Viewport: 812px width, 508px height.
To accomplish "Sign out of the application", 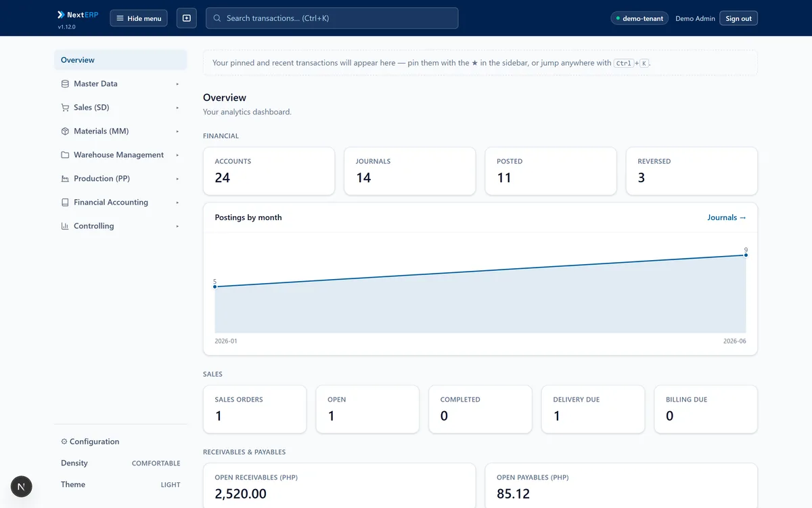I will (x=738, y=18).
